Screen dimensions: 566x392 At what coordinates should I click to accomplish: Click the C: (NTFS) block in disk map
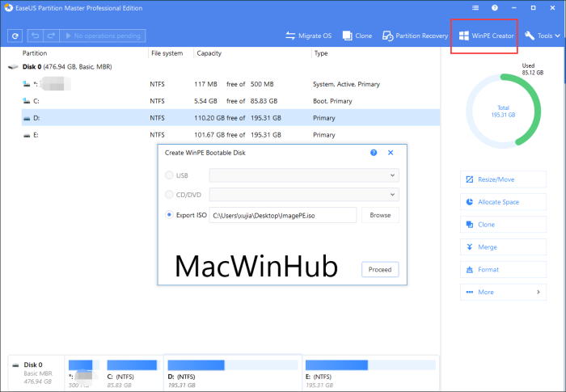coord(133,373)
